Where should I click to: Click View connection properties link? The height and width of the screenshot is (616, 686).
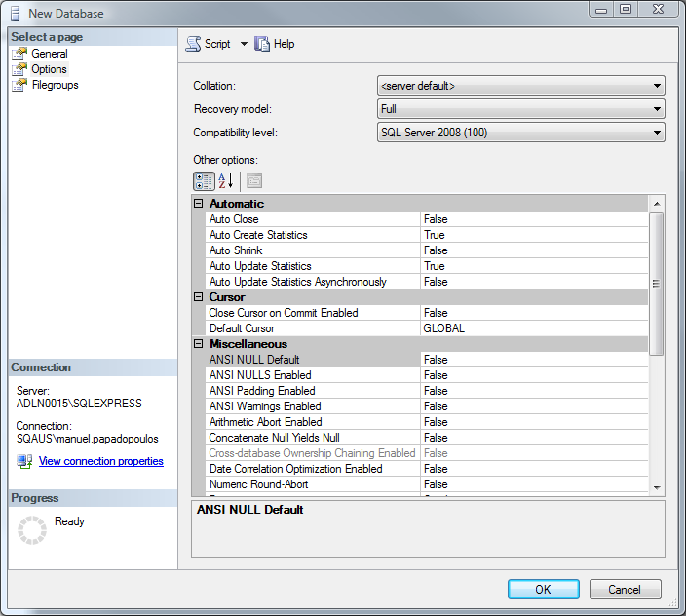[x=100, y=461]
